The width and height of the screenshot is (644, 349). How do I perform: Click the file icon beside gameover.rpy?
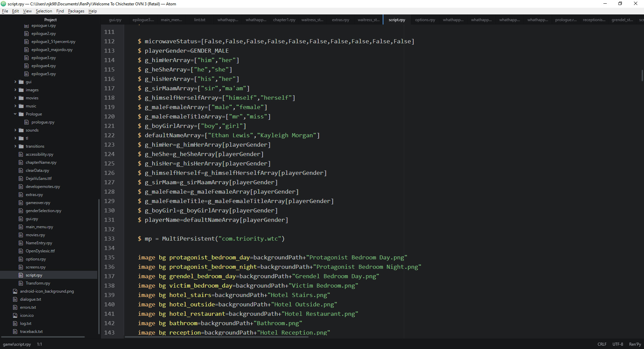[21, 202]
